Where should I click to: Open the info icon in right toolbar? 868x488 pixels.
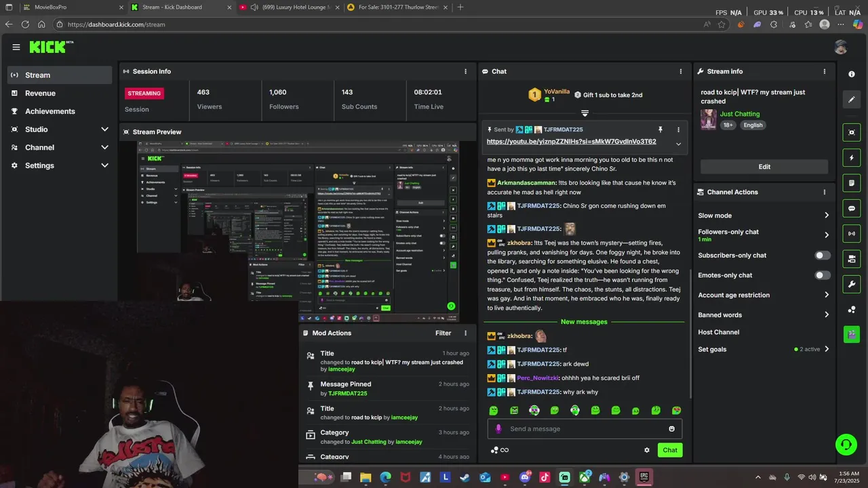pos(852,74)
